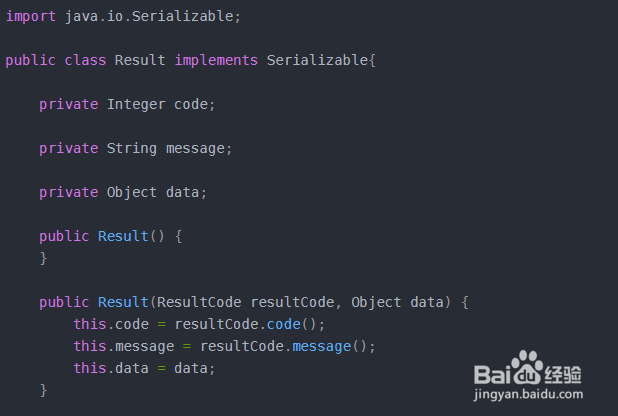Click the Object type of the private data field

click(x=132, y=192)
